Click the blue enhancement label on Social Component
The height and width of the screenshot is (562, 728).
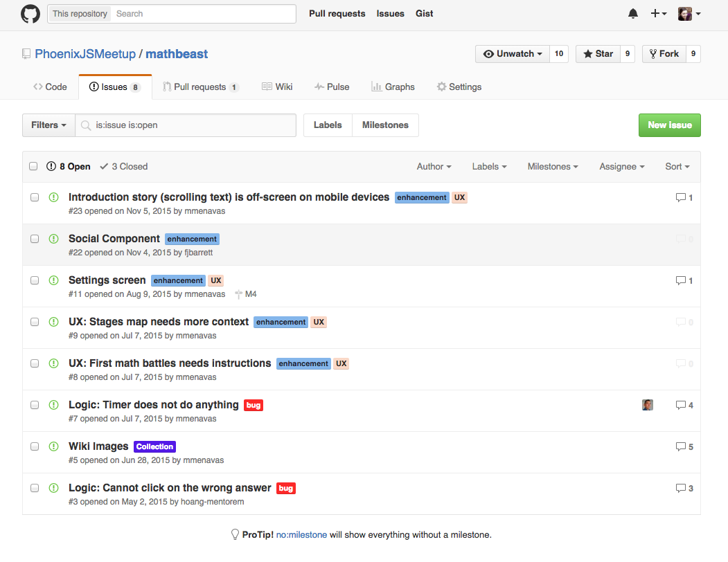[x=192, y=239]
